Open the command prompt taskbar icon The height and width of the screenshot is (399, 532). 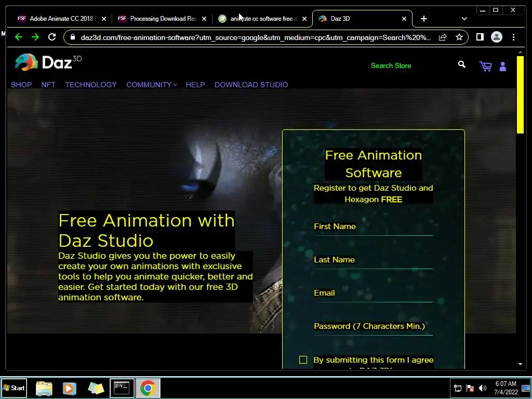click(122, 388)
